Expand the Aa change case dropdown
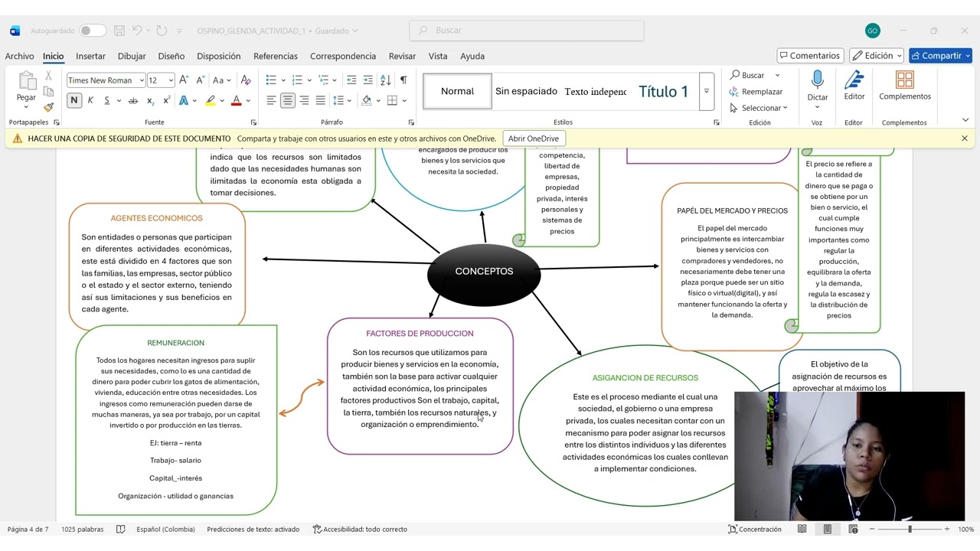The width and height of the screenshot is (980, 551). 229,80
